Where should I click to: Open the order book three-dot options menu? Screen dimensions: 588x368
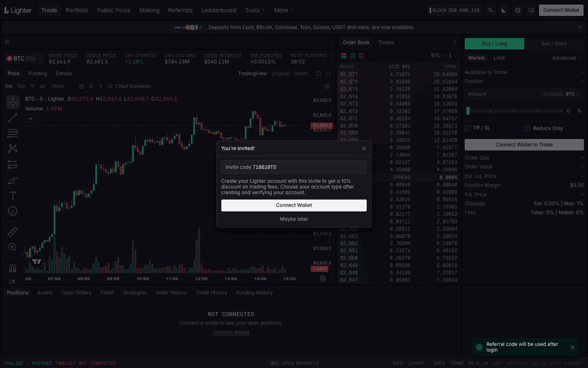click(455, 43)
